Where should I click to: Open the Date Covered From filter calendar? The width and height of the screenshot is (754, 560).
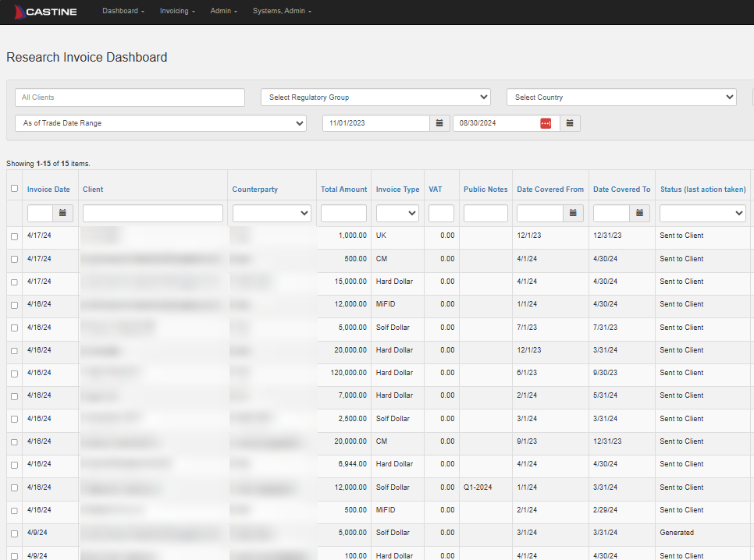click(573, 213)
